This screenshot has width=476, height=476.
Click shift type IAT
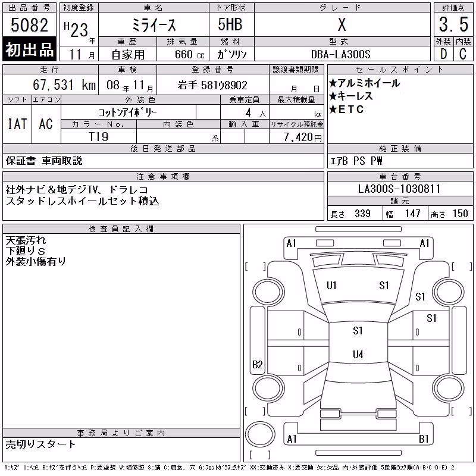click(17, 124)
